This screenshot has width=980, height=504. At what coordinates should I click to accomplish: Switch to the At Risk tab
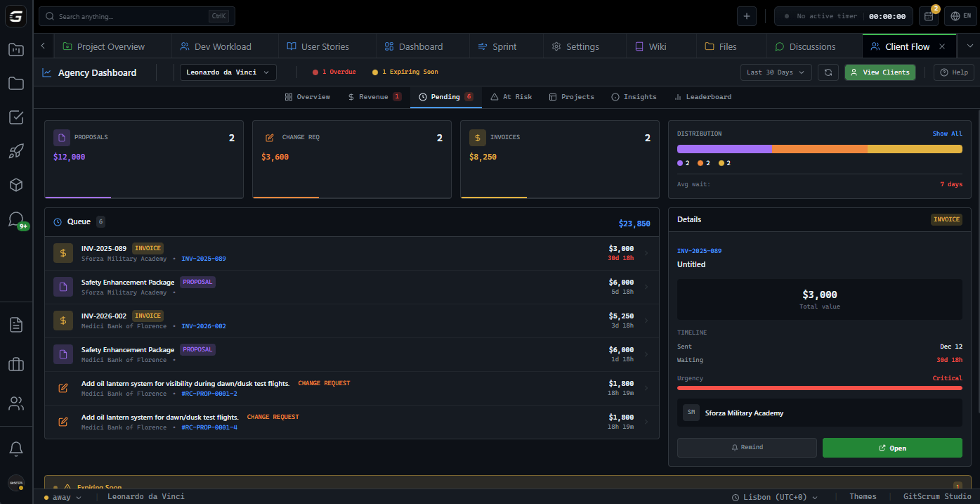point(511,97)
